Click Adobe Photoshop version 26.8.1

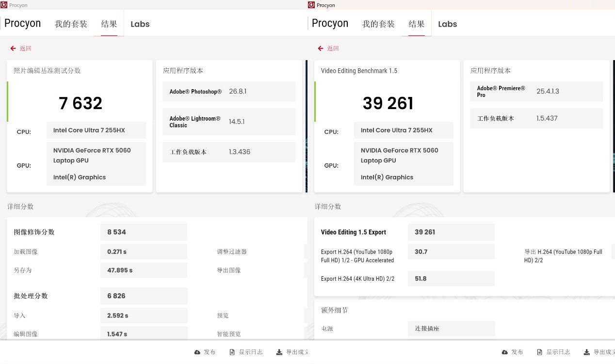click(238, 91)
